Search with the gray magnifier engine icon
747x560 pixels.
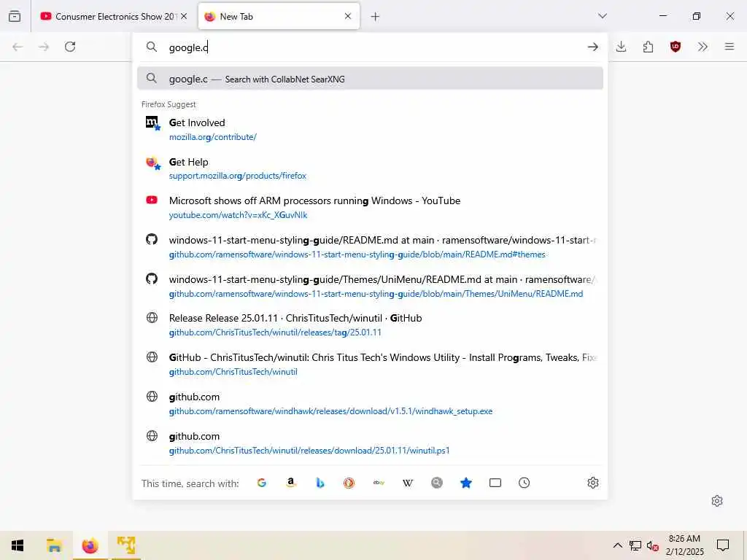click(437, 483)
